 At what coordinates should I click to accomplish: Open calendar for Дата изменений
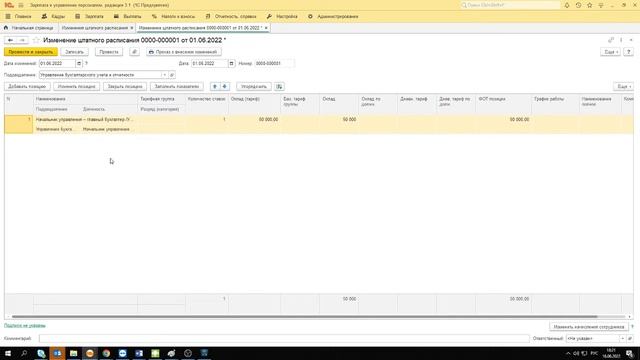click(x=79, y=63)
